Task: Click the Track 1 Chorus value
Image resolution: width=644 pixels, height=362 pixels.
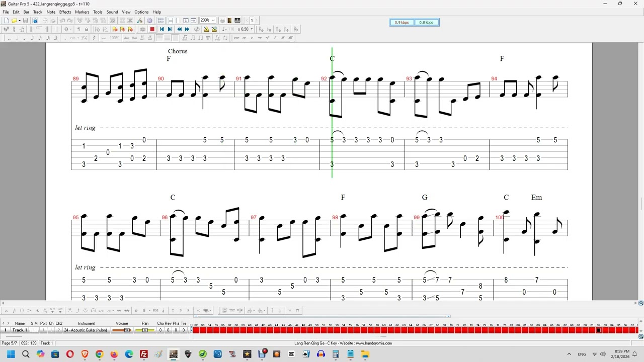Action: click(x=160, y=330)
